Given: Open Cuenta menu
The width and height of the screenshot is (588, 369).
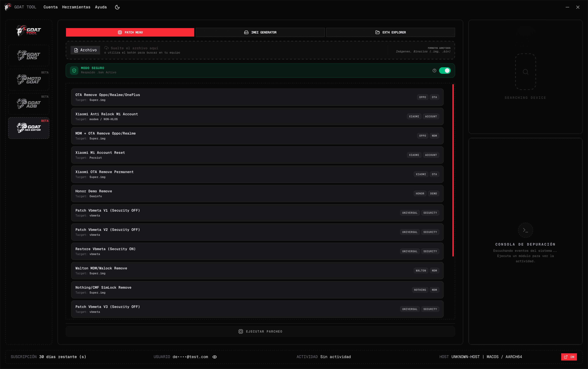Looking at the screenshot, I should click(50, 7).
